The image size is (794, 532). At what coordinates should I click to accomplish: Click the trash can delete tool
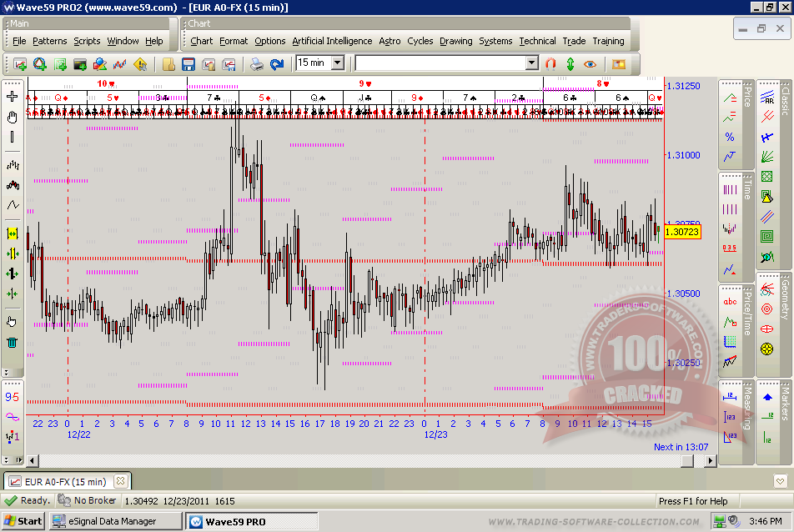(13, 342)
